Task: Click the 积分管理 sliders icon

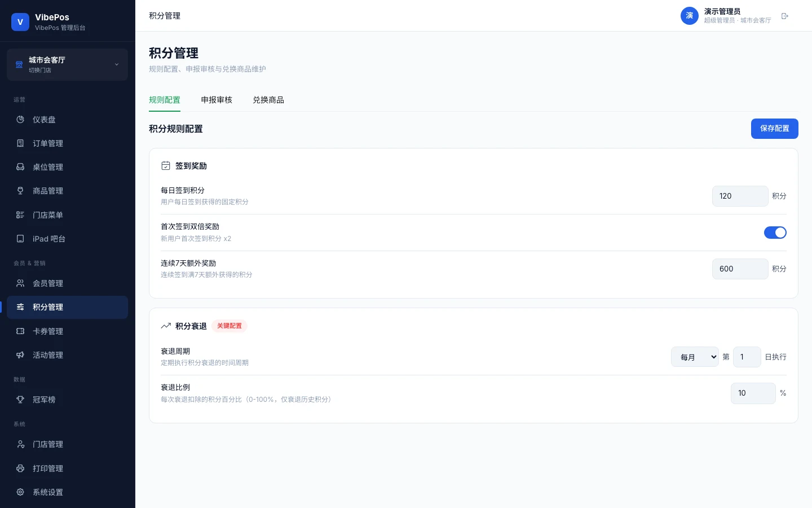Action: [x=20, y=307]
